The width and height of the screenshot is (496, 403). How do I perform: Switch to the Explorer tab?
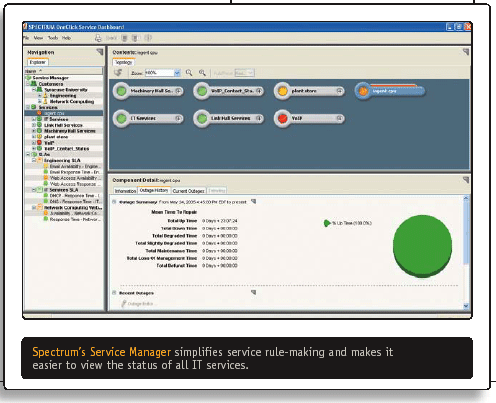pyautogui.click(x=37, y=62)
